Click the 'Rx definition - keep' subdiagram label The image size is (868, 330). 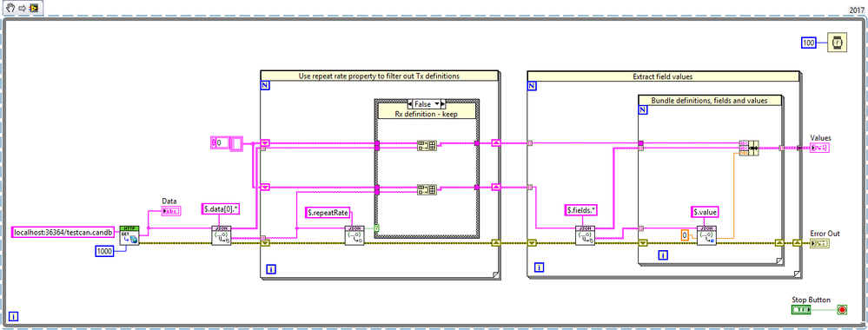427,114
